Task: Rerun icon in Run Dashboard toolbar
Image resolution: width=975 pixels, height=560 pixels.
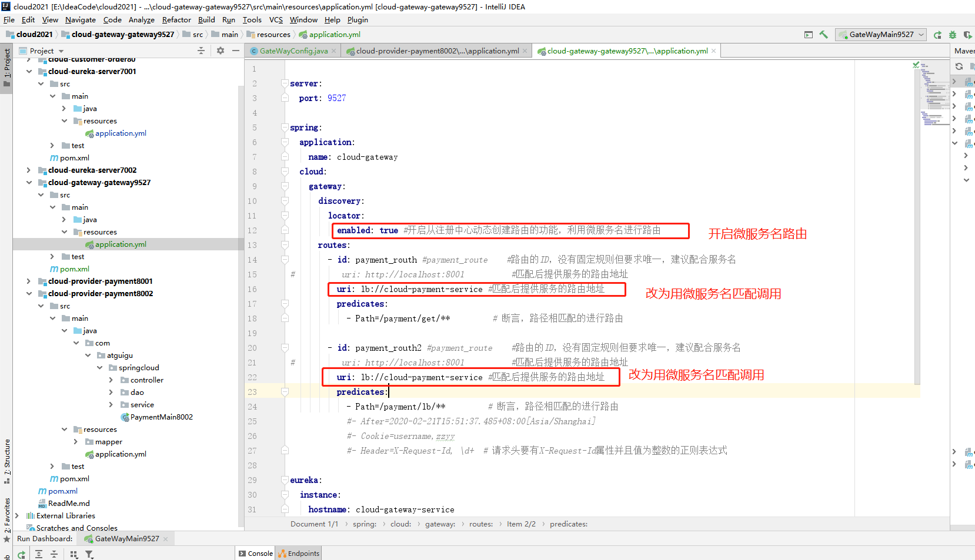Action: coord(21,554)
